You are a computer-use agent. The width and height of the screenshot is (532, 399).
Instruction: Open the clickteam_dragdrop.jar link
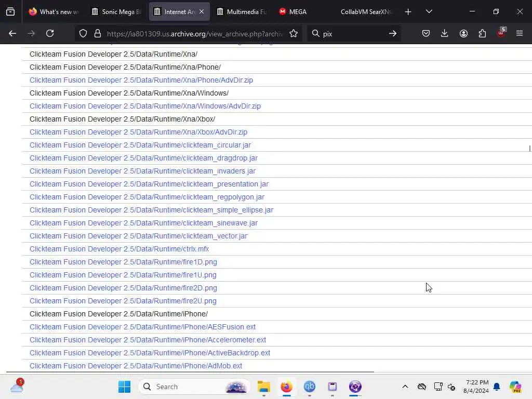pyautogui.click(x=143, y=158)
